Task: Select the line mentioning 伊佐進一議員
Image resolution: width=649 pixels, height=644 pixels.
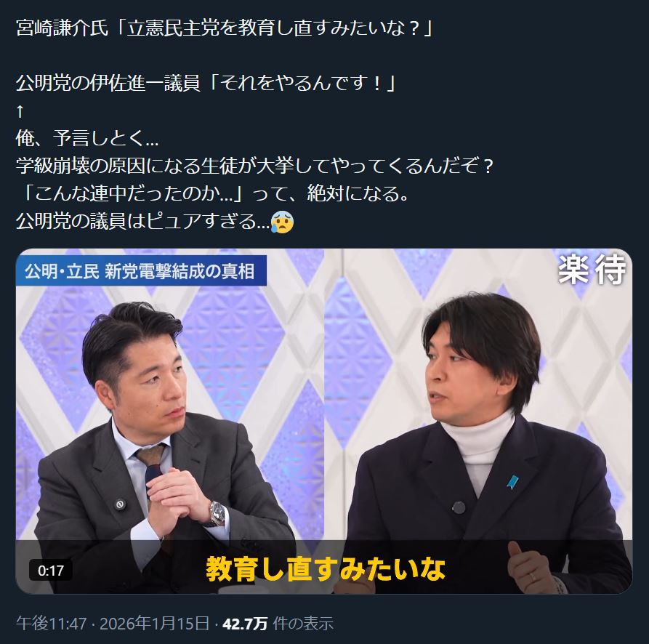Action: [x=206, y=83]
